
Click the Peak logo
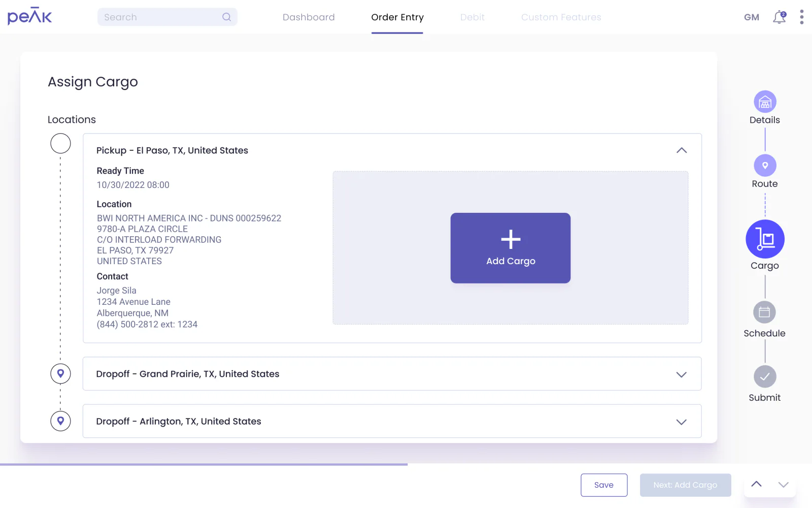coord(29,16)
